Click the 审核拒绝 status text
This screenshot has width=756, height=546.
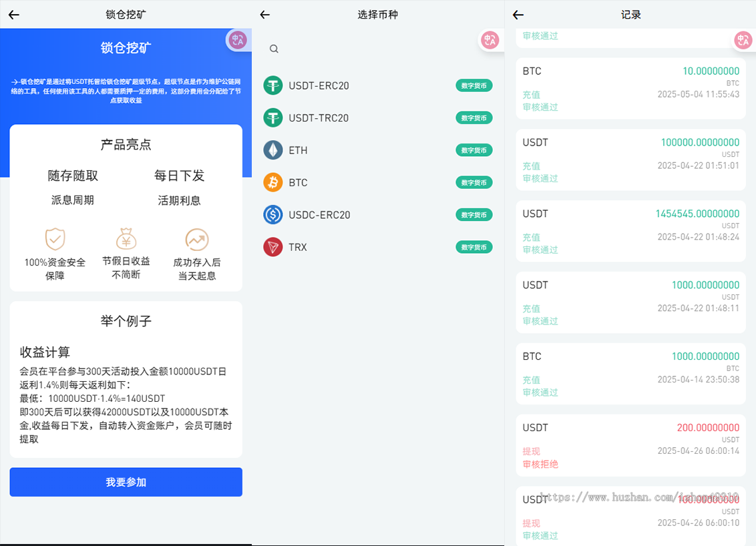coord(540,464)
